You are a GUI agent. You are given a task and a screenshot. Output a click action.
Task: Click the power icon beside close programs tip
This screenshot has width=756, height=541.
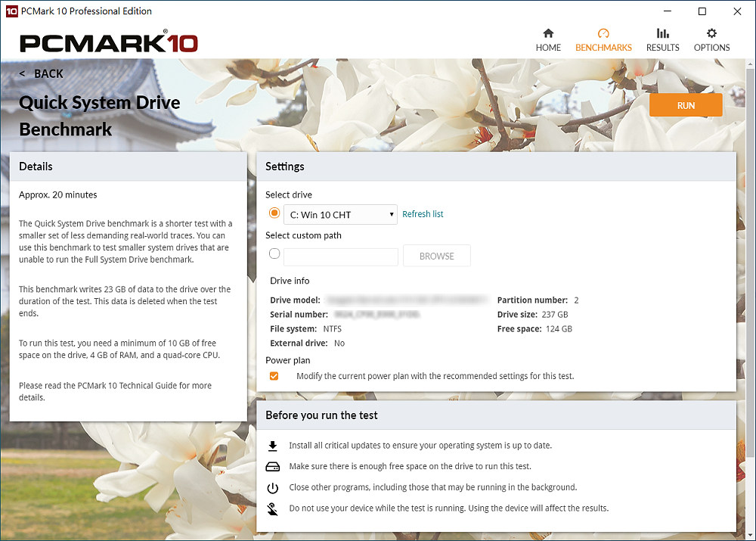(x=272, y=488)
